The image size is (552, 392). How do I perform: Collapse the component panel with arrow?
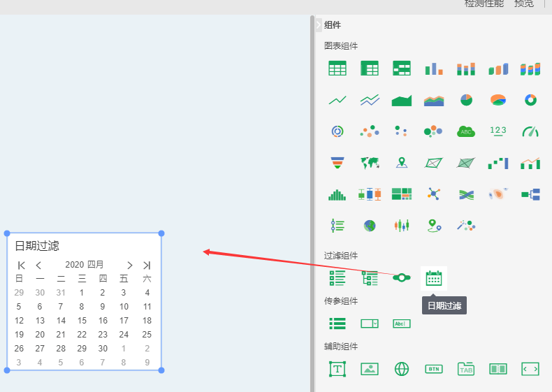(x=319, y=24)
